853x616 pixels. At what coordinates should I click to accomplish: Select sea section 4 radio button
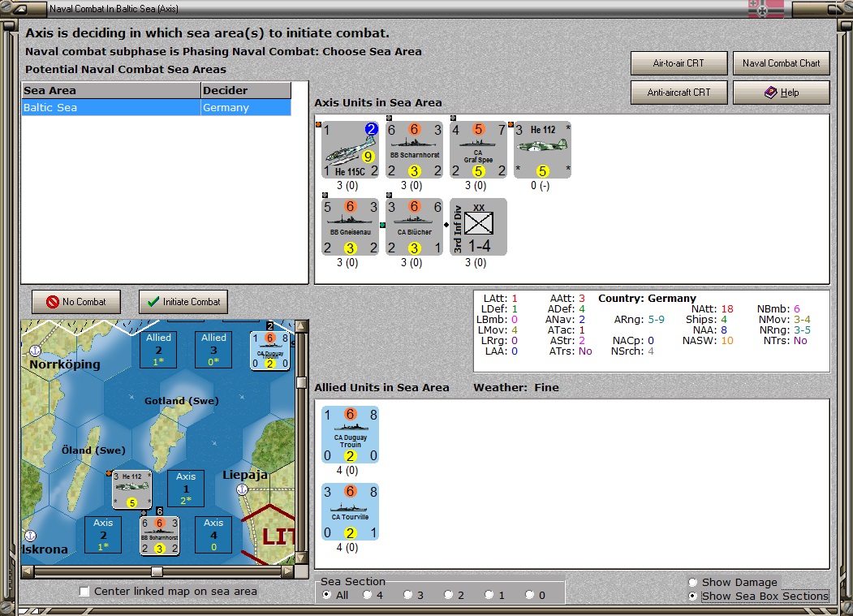(367, 595)
